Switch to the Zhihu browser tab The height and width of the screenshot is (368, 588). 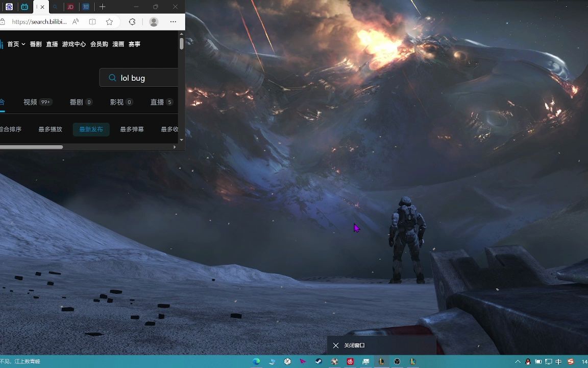[86, 7]
